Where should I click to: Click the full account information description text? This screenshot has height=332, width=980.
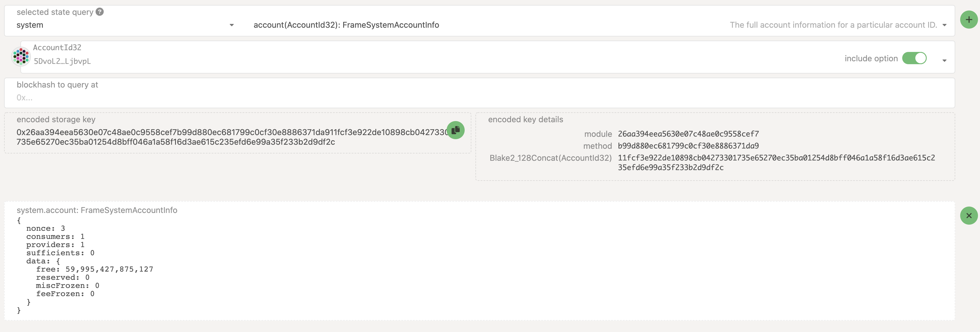tap(833, 25)
